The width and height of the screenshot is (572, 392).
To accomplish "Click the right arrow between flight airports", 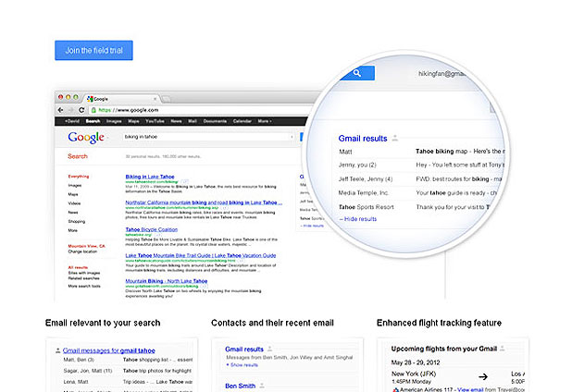I will [481, 376].
